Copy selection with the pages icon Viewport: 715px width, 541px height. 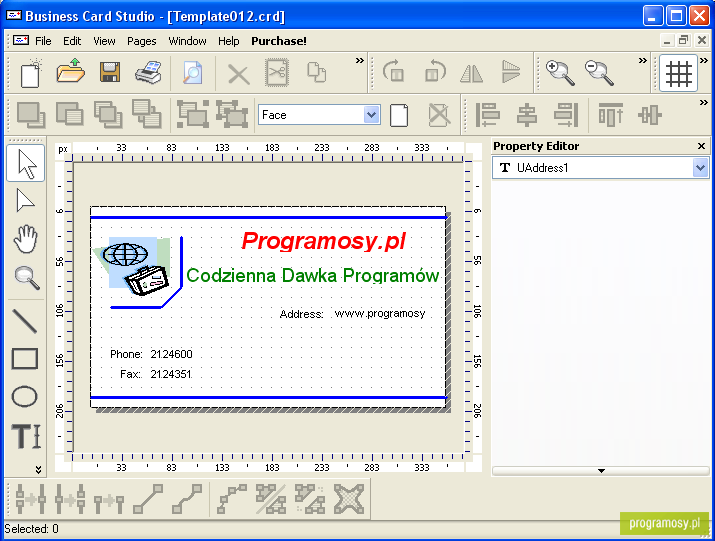click(x=316, y=72)
